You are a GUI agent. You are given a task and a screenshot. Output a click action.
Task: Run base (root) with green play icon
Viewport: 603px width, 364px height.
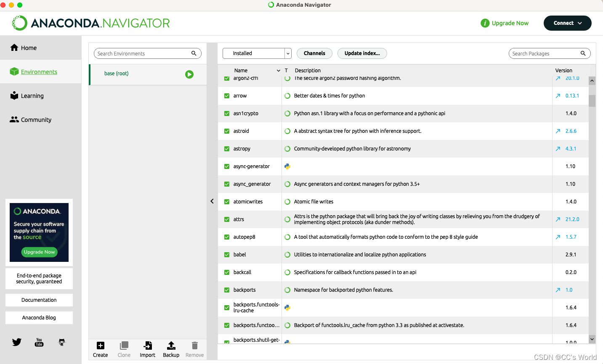(x=189, y=74)
